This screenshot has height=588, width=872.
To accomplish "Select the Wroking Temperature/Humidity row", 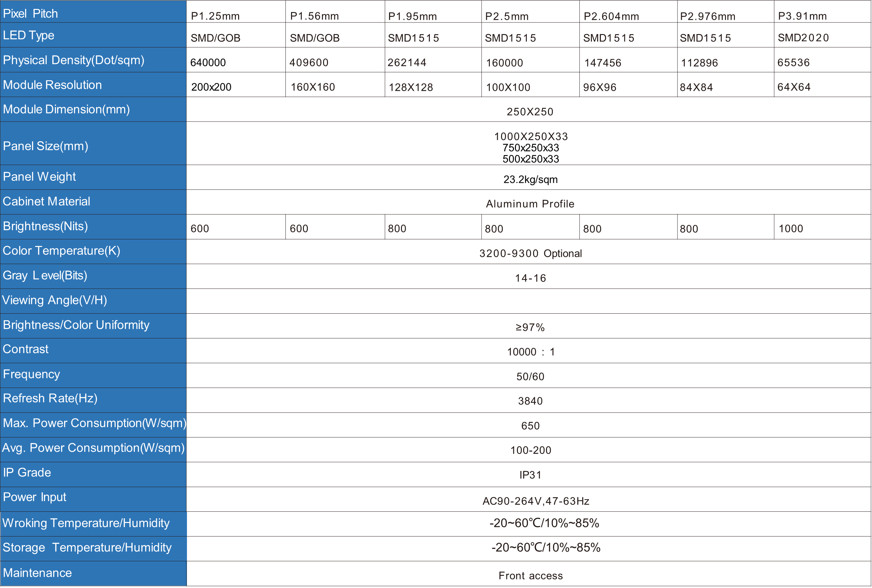I will [86, 523].
